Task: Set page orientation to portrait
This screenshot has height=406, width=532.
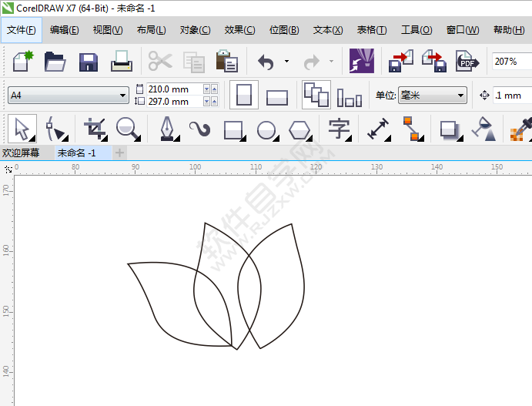Action: pyautogui.click(x=244, y=96)
